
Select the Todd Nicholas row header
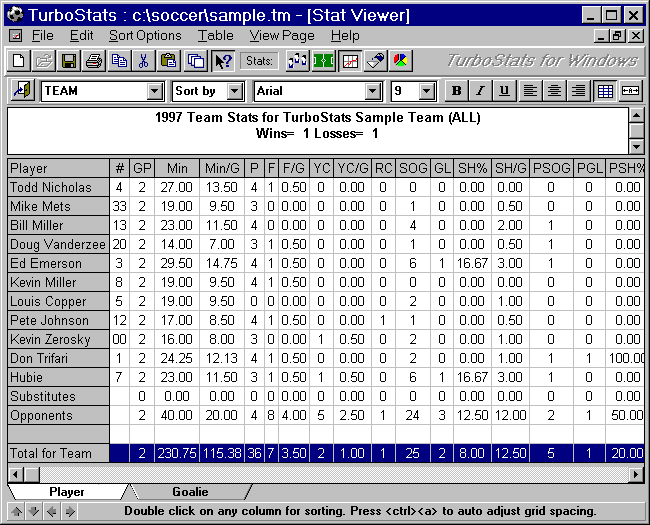[x=58, y=187]
